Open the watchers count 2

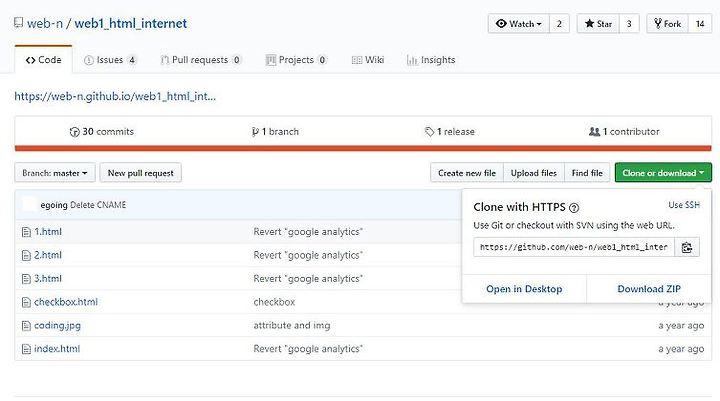point(559,24)
